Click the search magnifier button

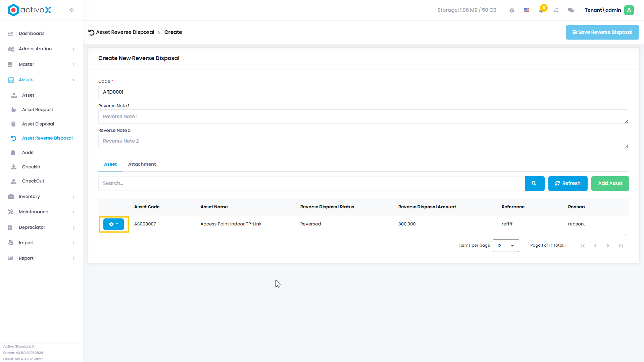click(534, 184)
